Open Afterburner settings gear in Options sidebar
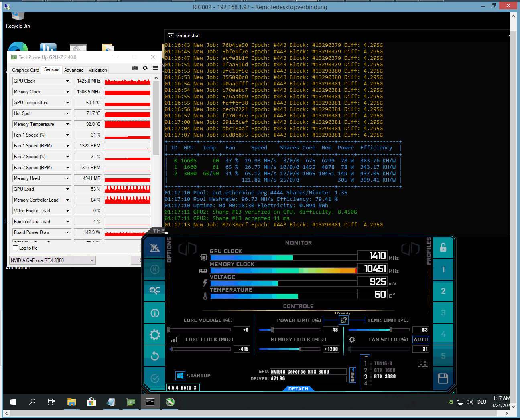 tap(154, 335)
